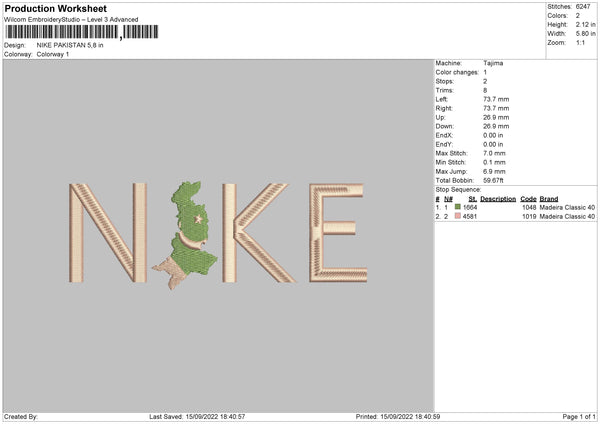Click the 'Created By:' footer label
The width and height of the screenshot is (600, 424).
pos(21,417)
